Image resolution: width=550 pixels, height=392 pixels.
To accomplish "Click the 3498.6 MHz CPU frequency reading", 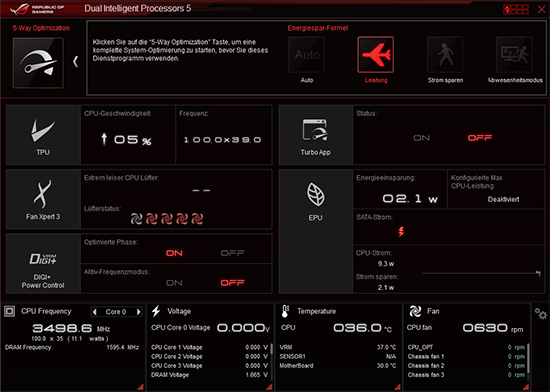I will tap(71, 328).
